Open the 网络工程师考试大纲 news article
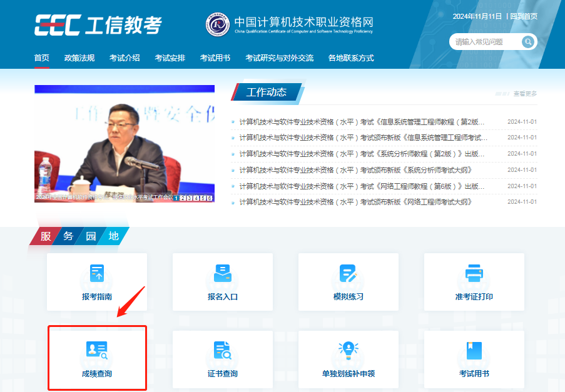The image size is (565, 392). [355, 202]
